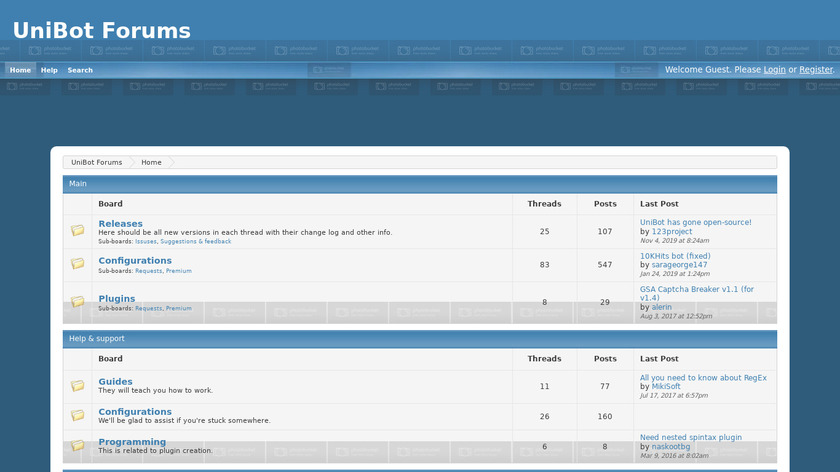Viewport: 840px width, 472px height.
Task: Click the Last Post header in Main table
Action: tap(659, 204)
